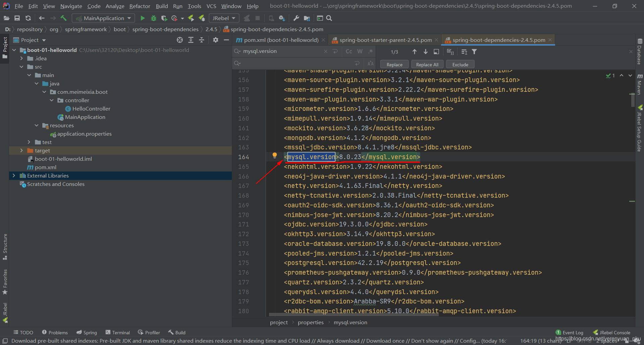Click the vertical editor scrollbar thumb
The image size is (644, 345).
click(633, 100)
